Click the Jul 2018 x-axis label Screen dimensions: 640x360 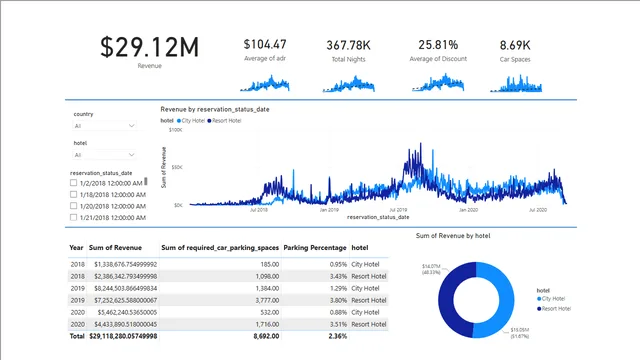point(259,210)
